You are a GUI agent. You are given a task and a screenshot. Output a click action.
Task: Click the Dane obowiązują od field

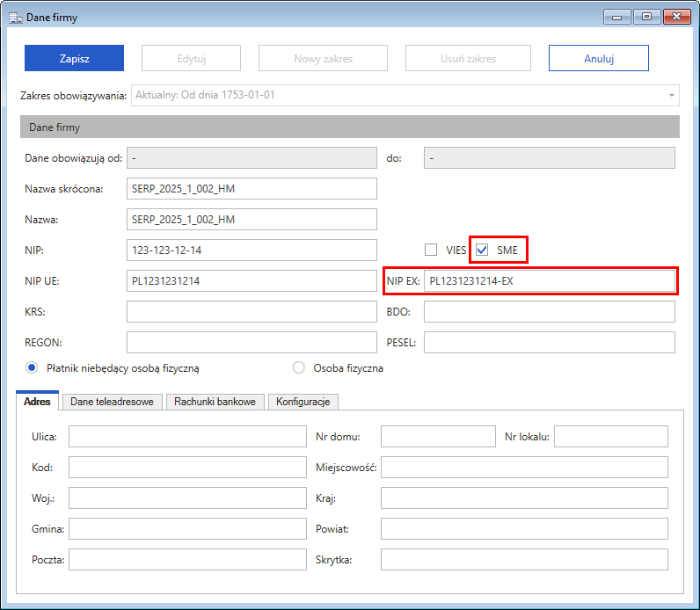(x=252, y=158)
